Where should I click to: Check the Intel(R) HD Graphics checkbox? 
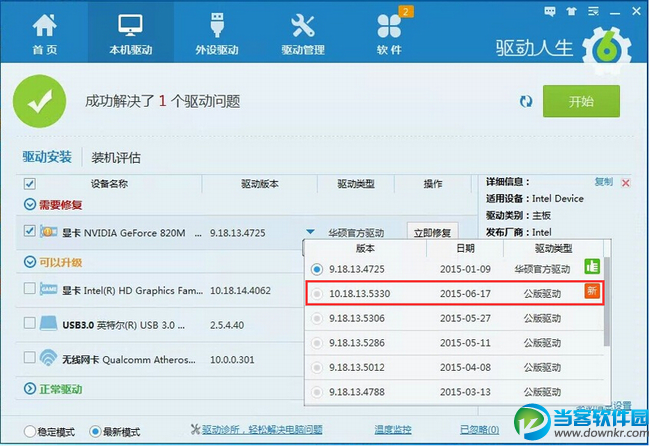pyautogui.click(x=29, y=288)
